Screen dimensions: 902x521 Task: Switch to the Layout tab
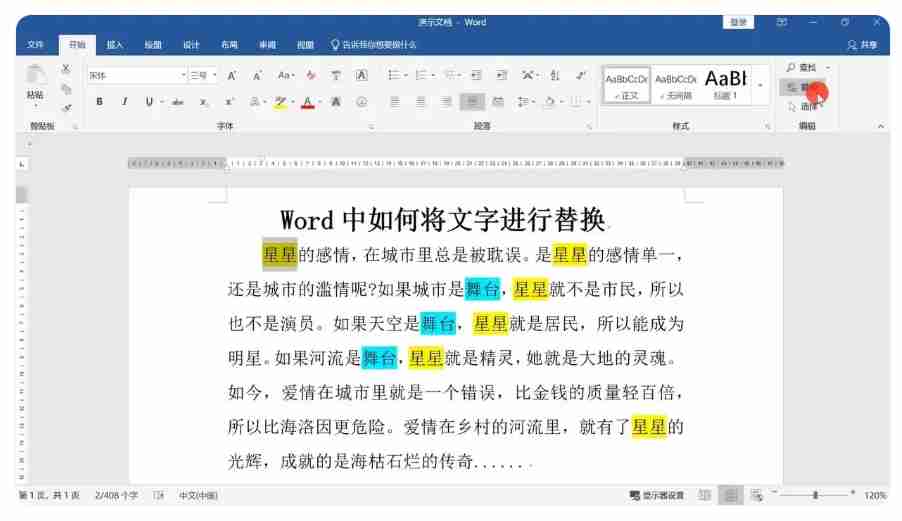point(229,44)
